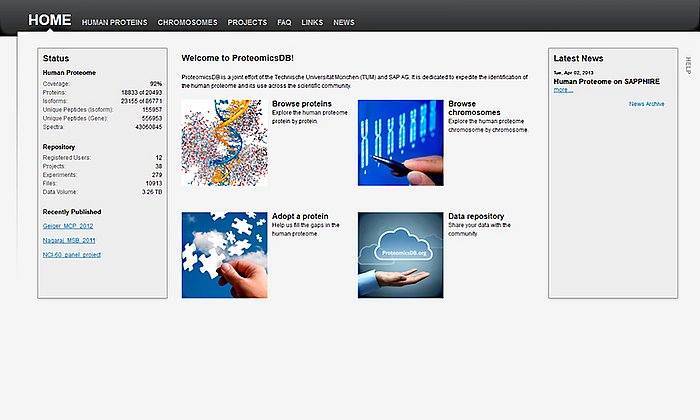Click Registered Users value 12

tap(159, 158)
